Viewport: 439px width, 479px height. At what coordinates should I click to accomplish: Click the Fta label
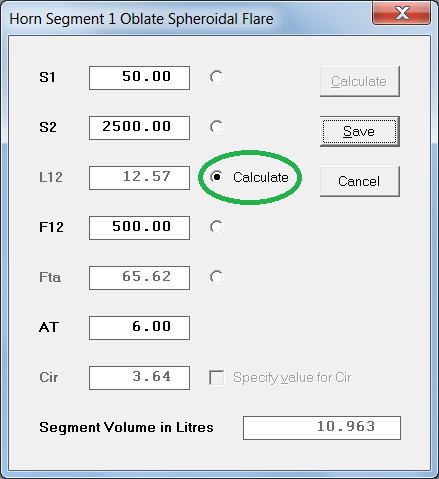tap(50, 277)
